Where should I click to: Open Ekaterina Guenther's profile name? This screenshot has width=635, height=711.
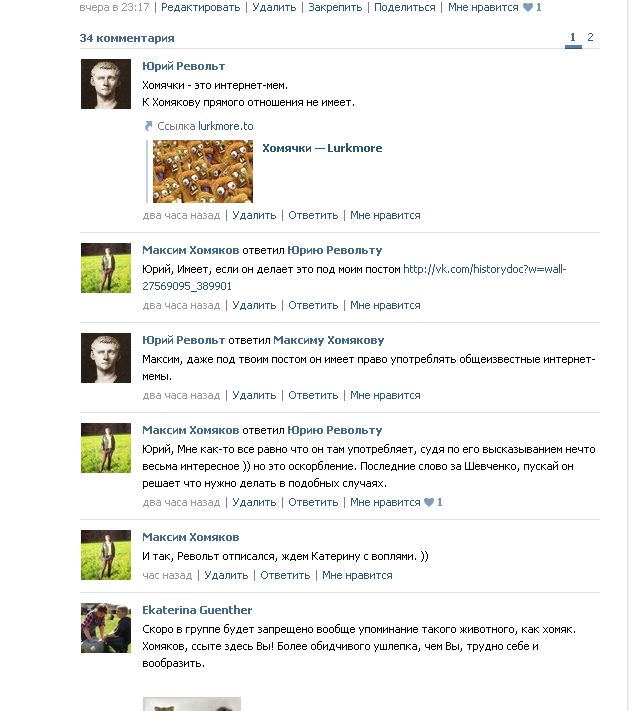(x=197, y=610)
